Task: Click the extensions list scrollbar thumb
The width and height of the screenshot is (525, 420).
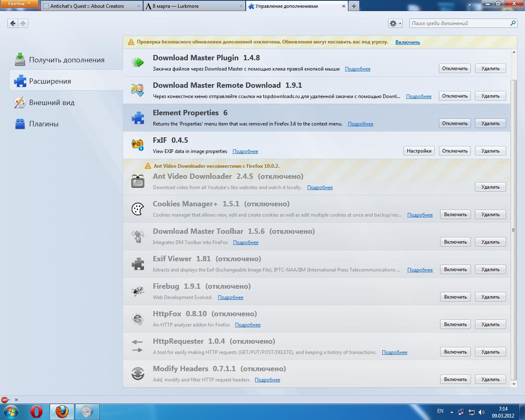Action: pos(514,230)
